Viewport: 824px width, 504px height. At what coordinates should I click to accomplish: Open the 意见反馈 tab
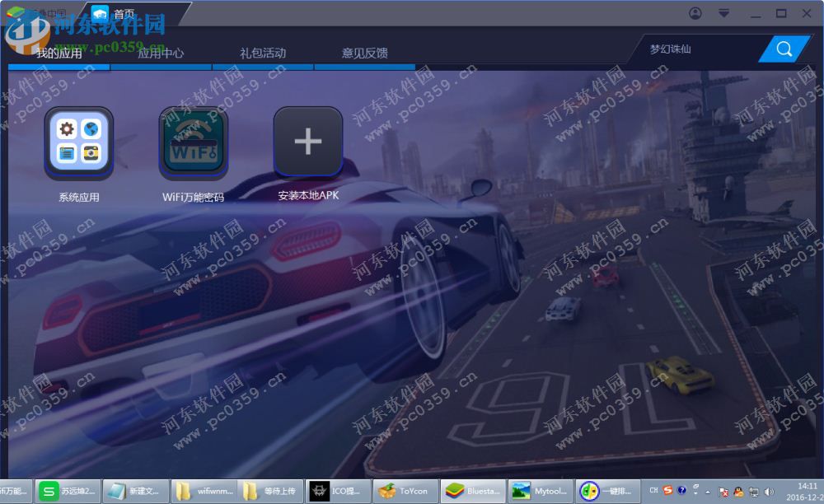coord(366,53)
